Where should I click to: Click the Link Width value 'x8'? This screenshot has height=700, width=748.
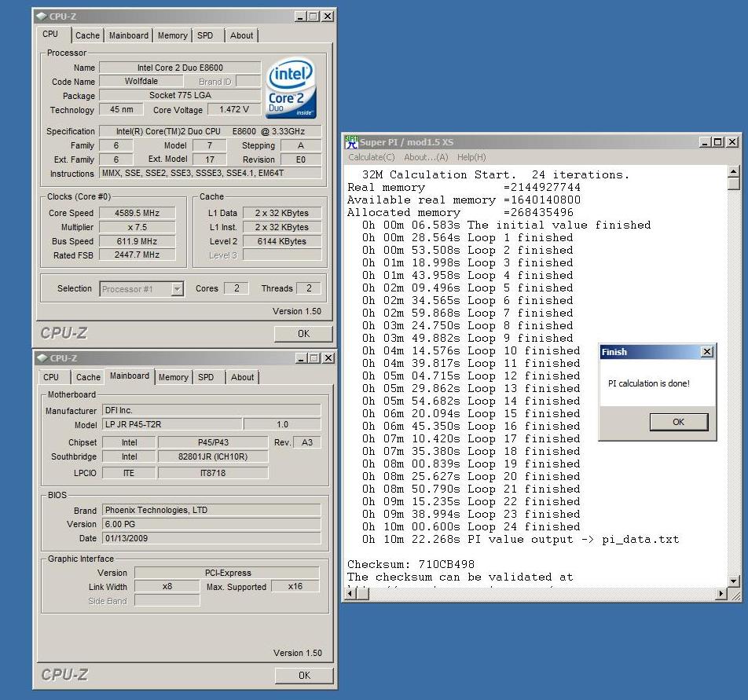pos(167,587)
